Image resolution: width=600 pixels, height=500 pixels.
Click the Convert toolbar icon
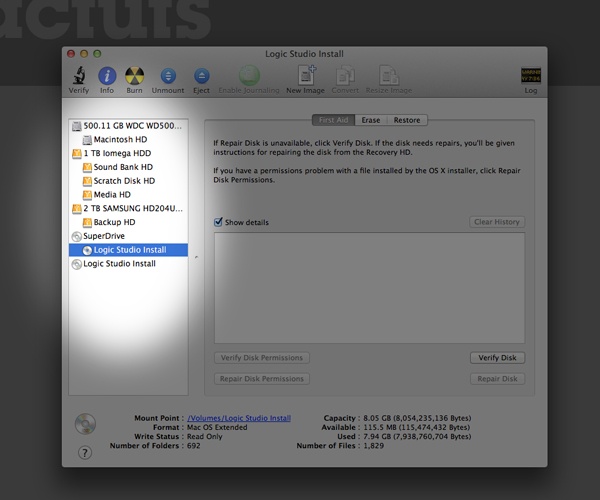(345, 75)
